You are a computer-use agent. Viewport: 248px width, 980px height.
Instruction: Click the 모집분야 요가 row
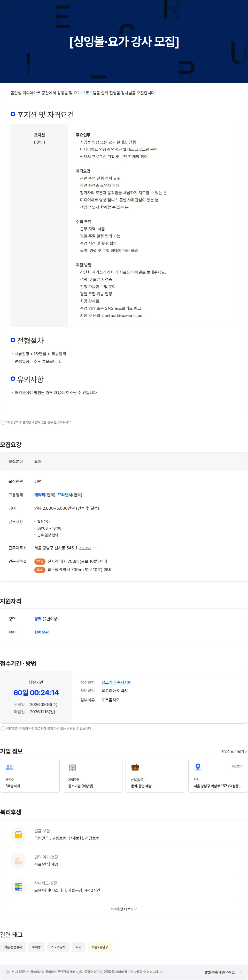124,461
